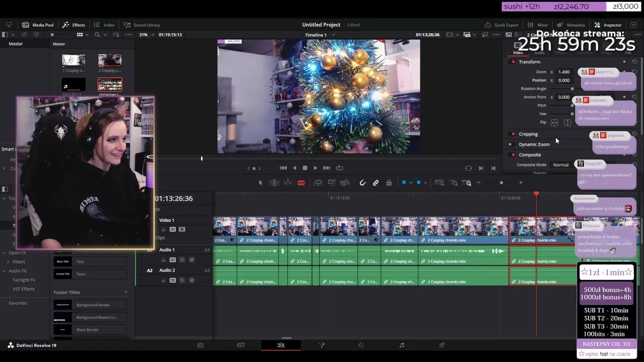Click the Insert Clip icon

pos(318,183)
